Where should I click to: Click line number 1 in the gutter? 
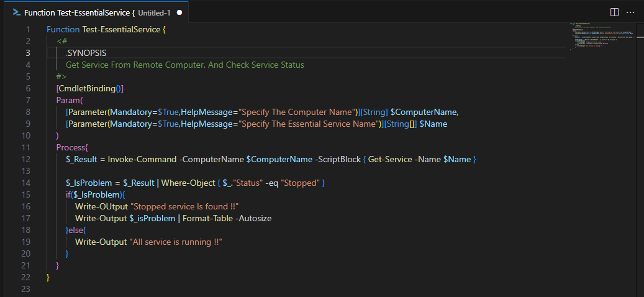pyautogui.click(x=28, y=30)
